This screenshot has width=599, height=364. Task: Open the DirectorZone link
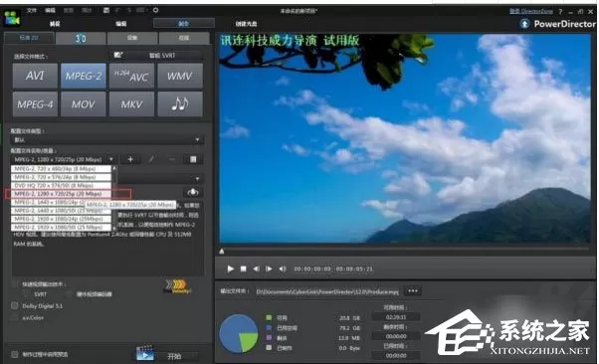[x=531, y=11]
